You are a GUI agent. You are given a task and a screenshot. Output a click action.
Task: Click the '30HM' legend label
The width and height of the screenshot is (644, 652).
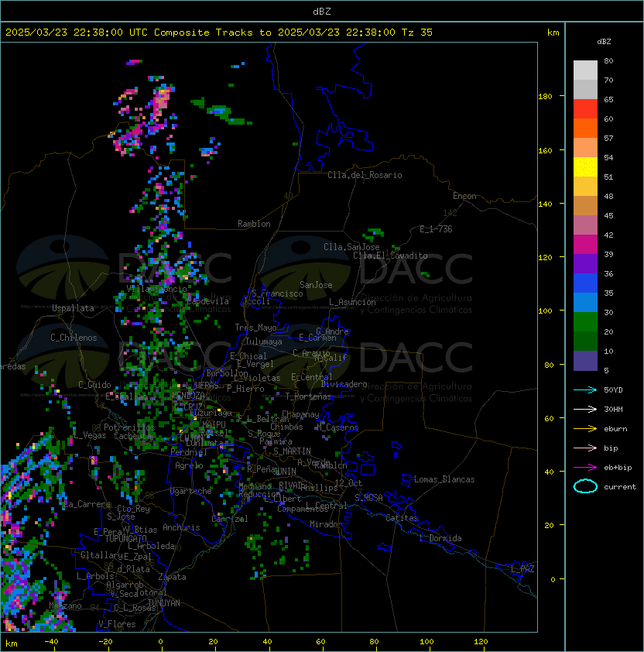(x=613, y=409)
